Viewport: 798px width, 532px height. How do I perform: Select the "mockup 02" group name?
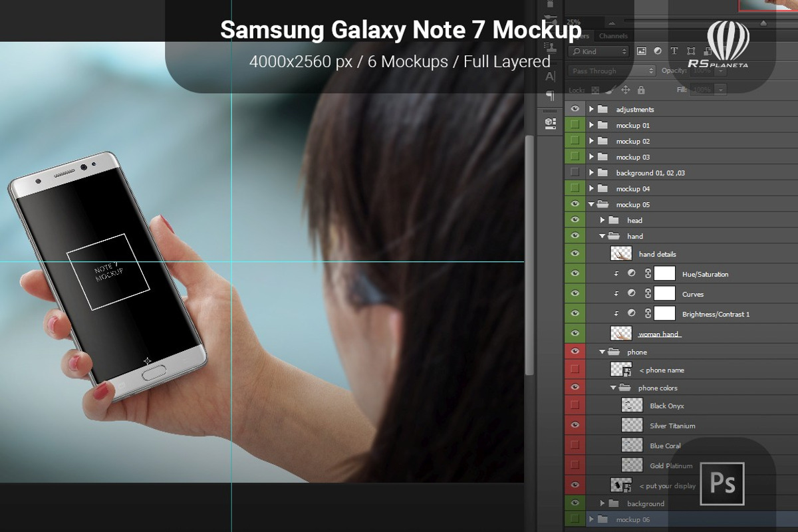[632, 141]
